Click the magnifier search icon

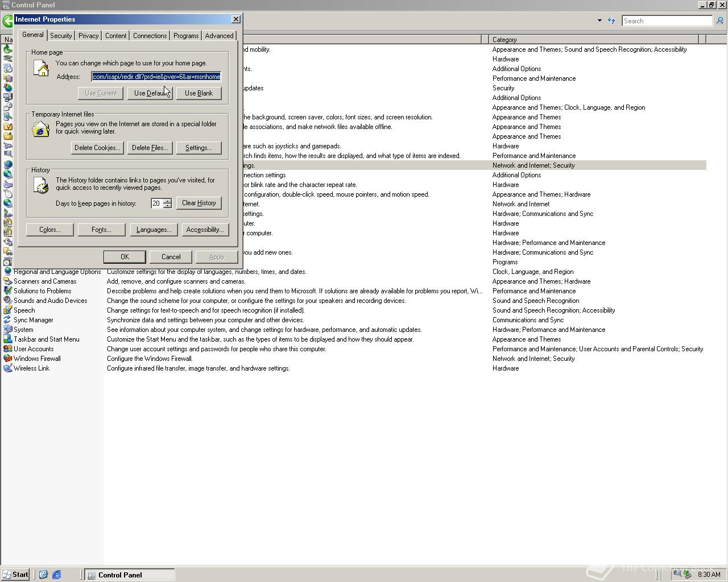click(719, 20)
